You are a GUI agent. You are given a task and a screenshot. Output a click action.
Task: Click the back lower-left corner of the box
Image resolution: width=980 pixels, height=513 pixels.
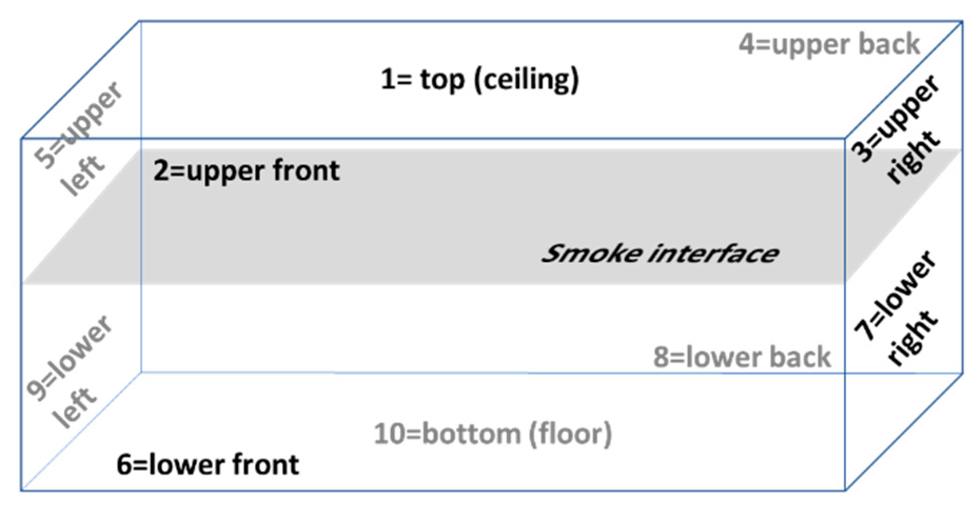click(x=141, y=372)
